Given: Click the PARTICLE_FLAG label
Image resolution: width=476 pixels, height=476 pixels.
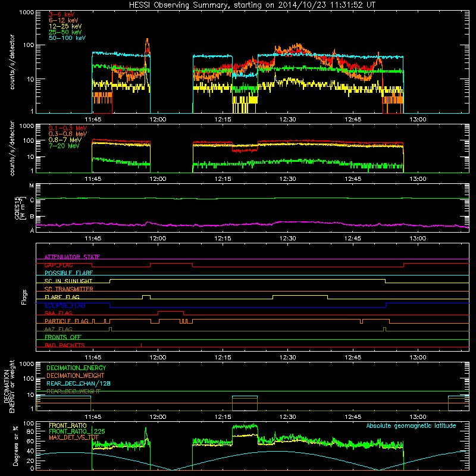Looking at the screenshot, I should click(x=67, y=321).
